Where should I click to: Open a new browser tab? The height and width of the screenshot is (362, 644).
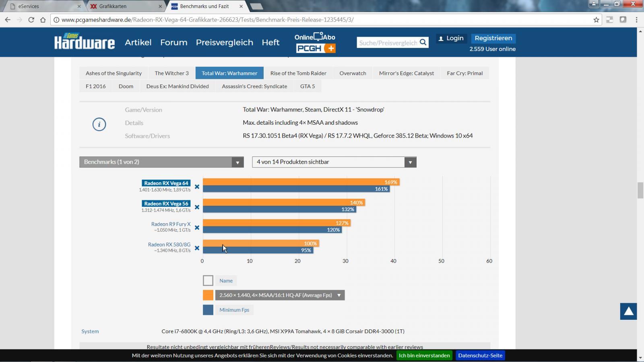coord(256,6)
